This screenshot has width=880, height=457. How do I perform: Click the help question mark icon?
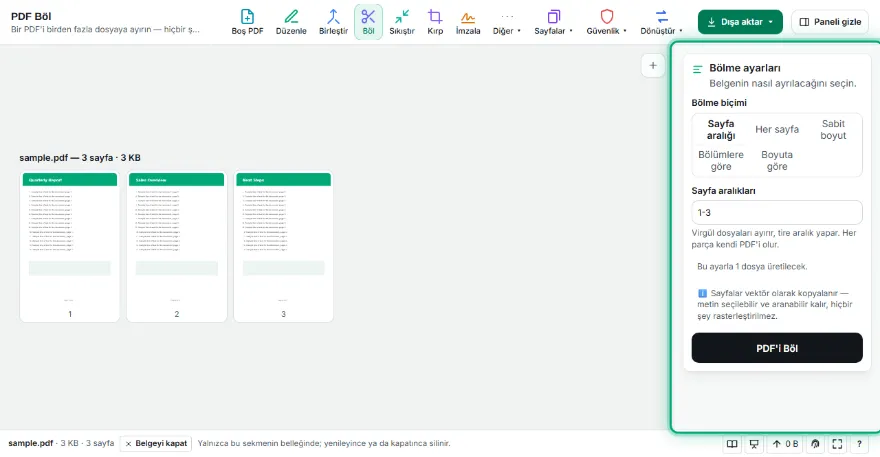859,444
